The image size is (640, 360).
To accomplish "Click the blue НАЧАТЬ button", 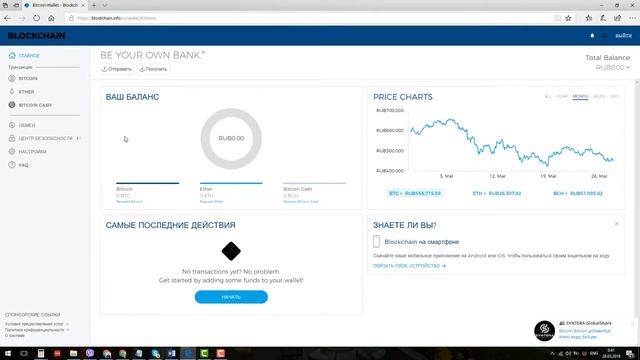I will click(231, 297).
